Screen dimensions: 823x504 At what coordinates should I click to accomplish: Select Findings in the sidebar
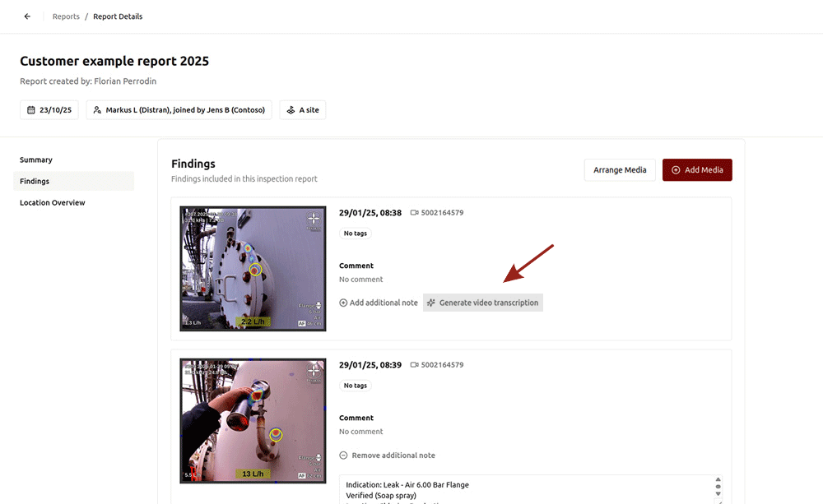35,181
